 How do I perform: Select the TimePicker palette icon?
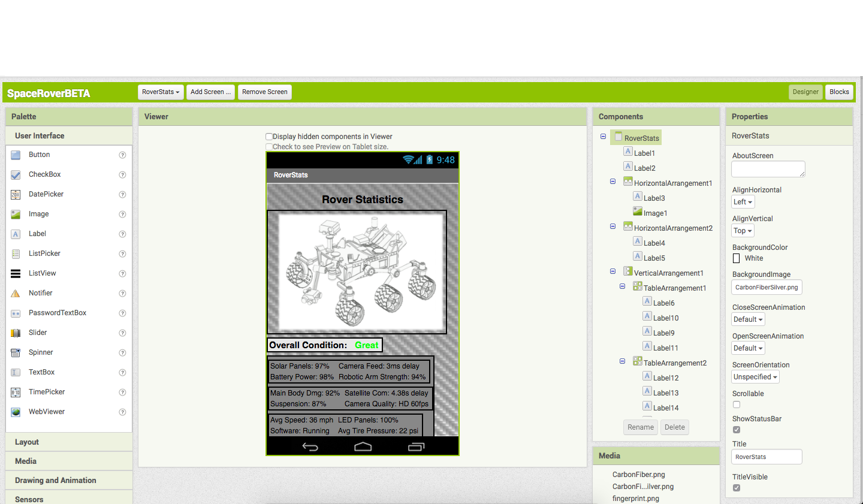pos(16,393)
